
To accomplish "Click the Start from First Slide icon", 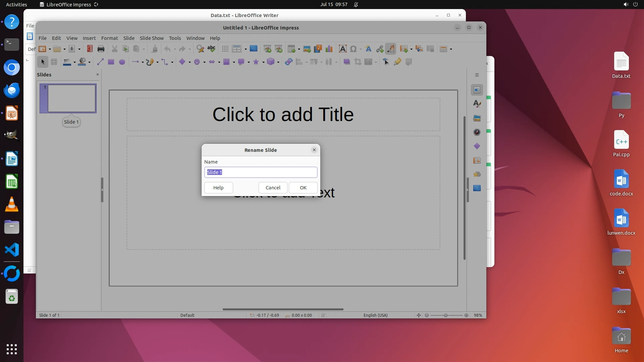I will (267, 49).
